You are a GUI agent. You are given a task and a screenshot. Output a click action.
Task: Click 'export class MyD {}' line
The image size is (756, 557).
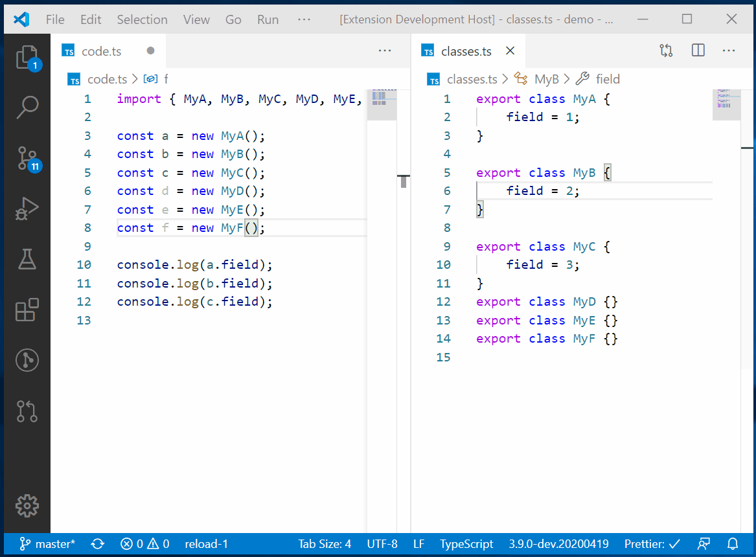point(547,302)
